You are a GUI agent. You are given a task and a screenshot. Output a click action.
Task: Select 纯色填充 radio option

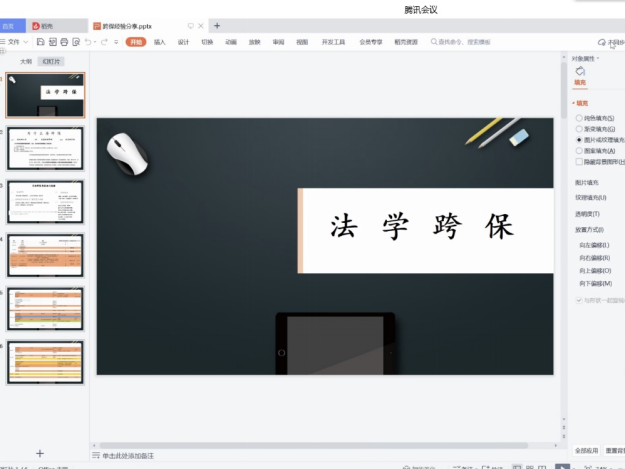[x=578, y=118]
